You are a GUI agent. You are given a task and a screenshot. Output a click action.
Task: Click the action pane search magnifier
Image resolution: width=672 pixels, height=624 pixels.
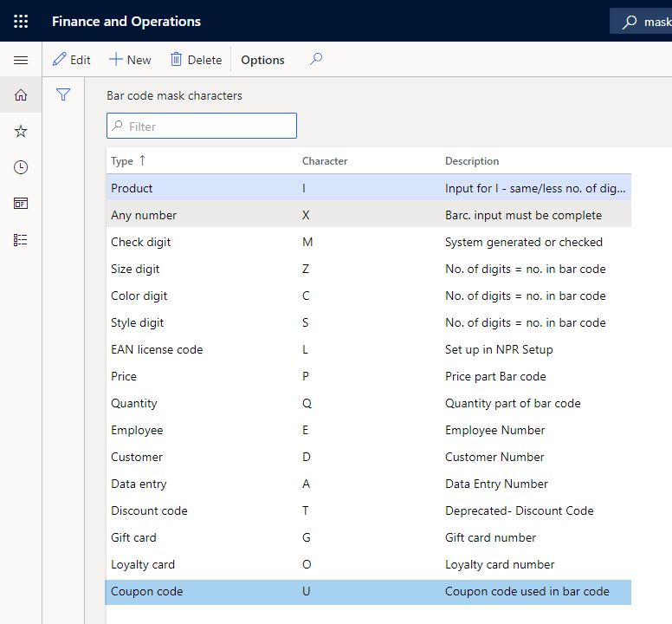tap(316, 59)
